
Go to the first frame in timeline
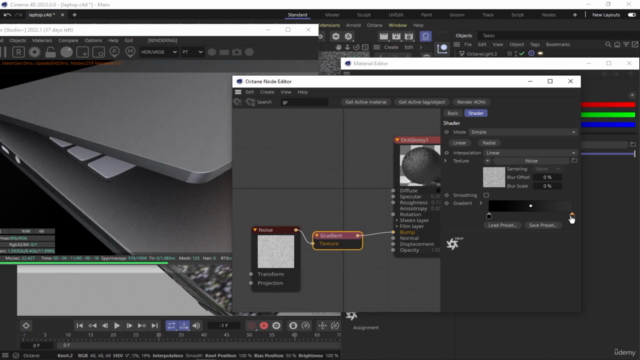80,326
